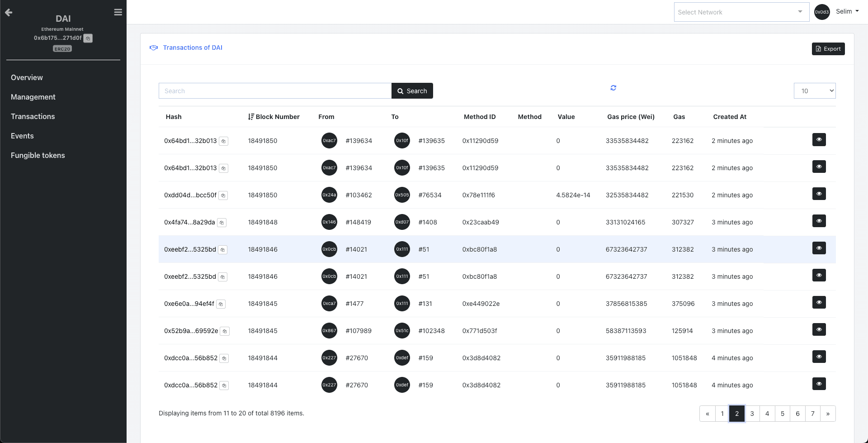Open Transactions in sidebar
The width and height of the screenshot is (868, 443).
click(33, 116)
